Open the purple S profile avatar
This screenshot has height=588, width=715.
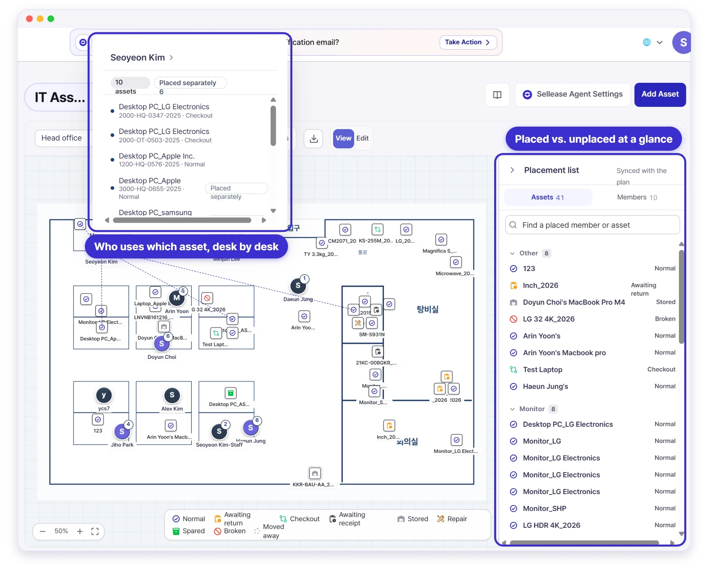tap(682, 42)
